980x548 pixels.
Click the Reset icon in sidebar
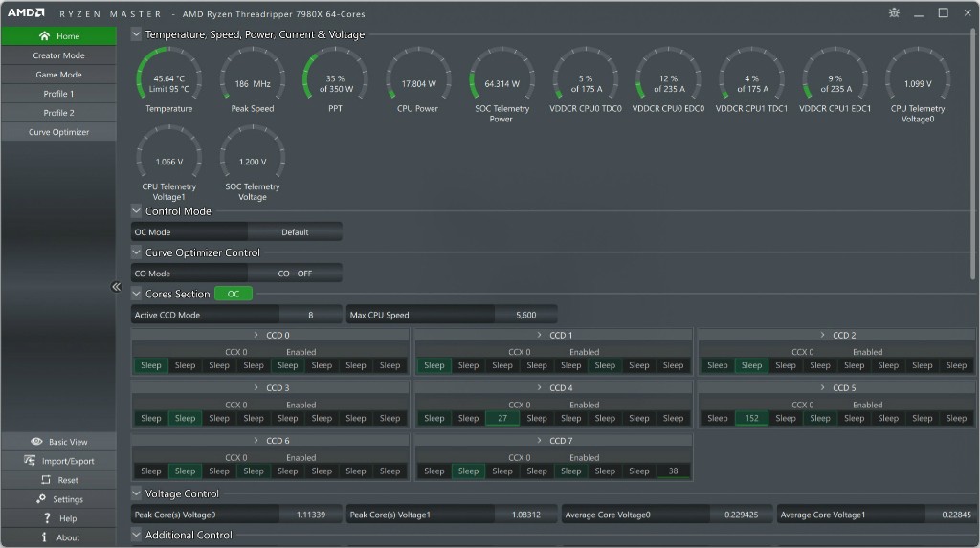[45, 480]
